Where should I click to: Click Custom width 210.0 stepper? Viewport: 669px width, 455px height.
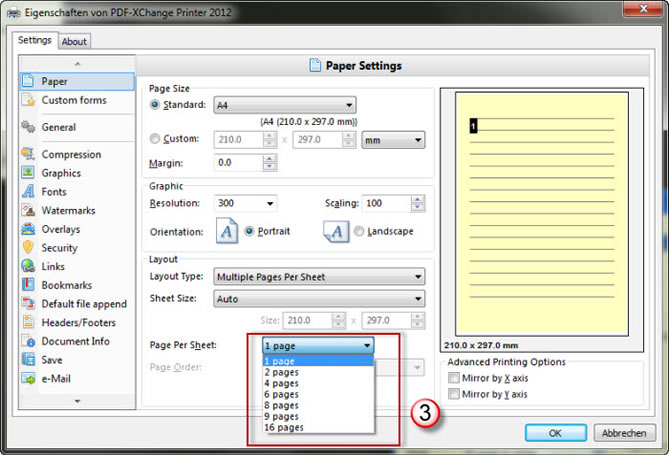[x=269, y=140]
